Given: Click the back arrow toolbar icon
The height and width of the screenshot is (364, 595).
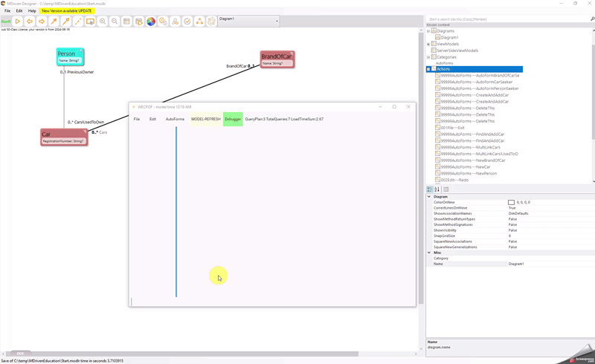Looking at the screenshot, I should click(30, 22).
